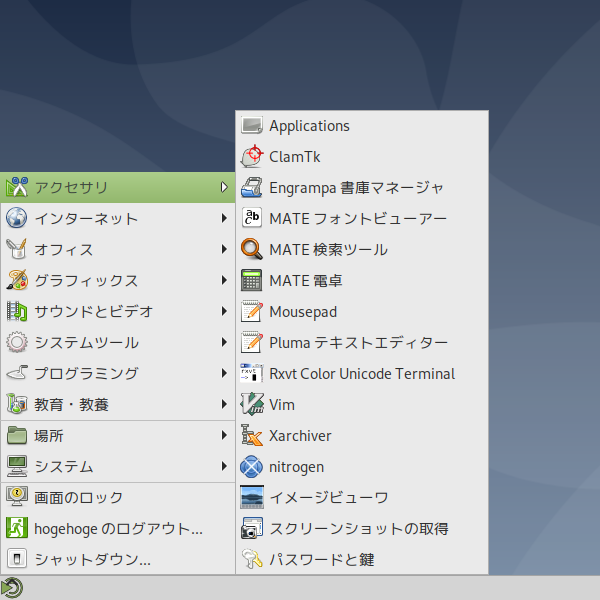Click the システム computer icon
Screen dimensions: 600x600
point(17,466)
